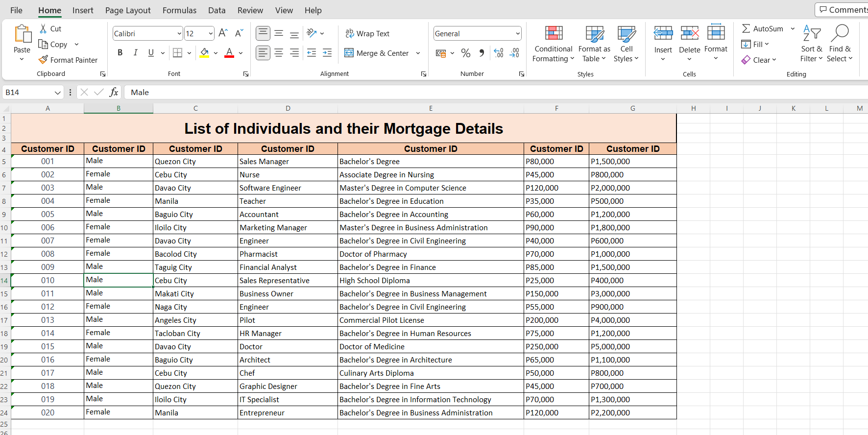The width and height of the screenshot is (868, 435).
Task: Enable Wrap Text for the cell
Action: (367, 33)
